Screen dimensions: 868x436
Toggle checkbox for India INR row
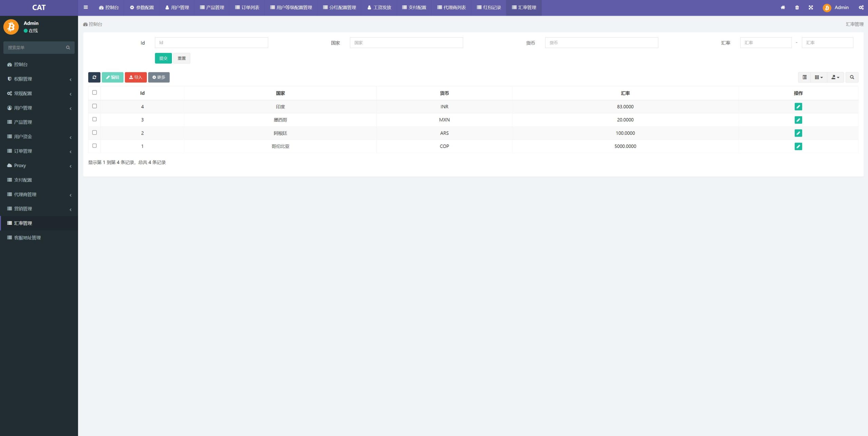[x=95, y=106]
